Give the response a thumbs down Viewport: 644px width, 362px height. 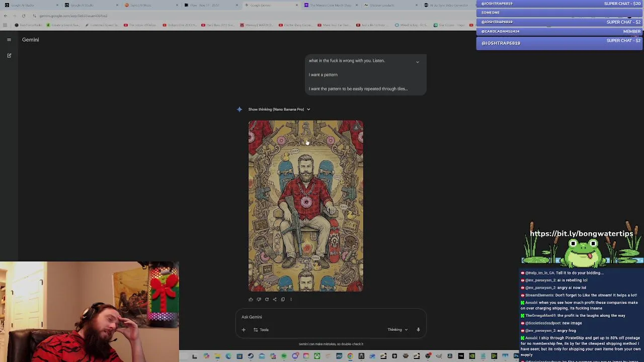point(259,299)
